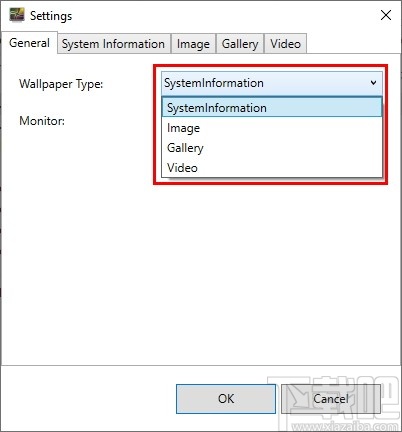Select Video in the wallpaper type list

pyautogui.click(x=272, y=168)
